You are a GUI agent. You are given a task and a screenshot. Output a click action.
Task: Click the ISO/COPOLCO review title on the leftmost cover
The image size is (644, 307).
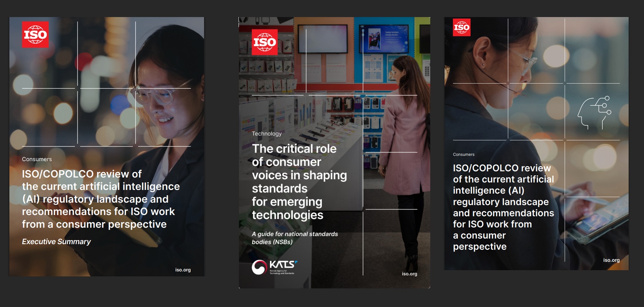point(101,199)
